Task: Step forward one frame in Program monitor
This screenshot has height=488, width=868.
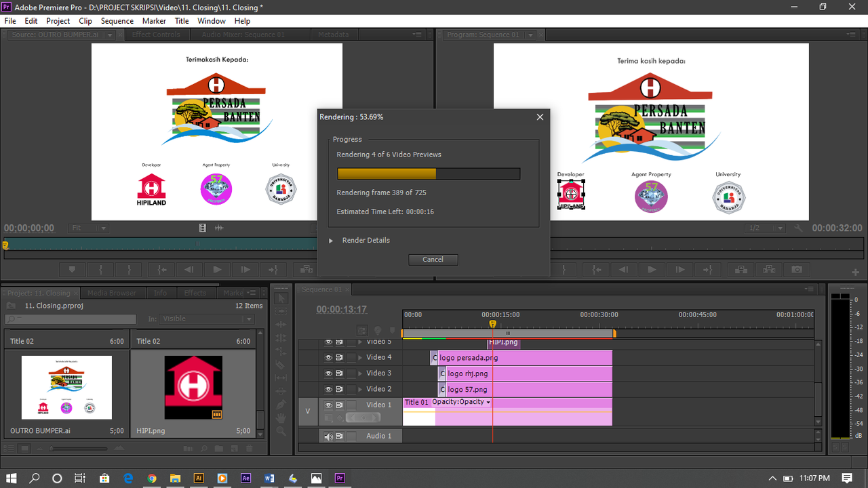Action: [x=679, y=270]
